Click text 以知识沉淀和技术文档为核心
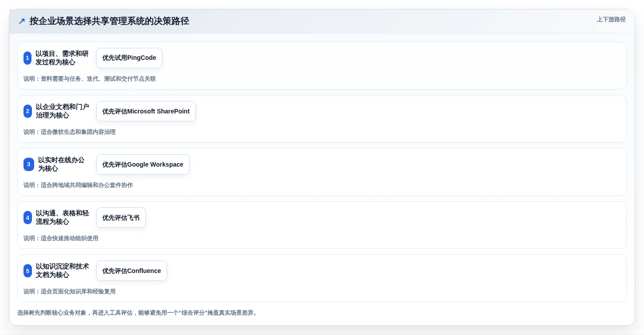 click(x=62, y=271)
